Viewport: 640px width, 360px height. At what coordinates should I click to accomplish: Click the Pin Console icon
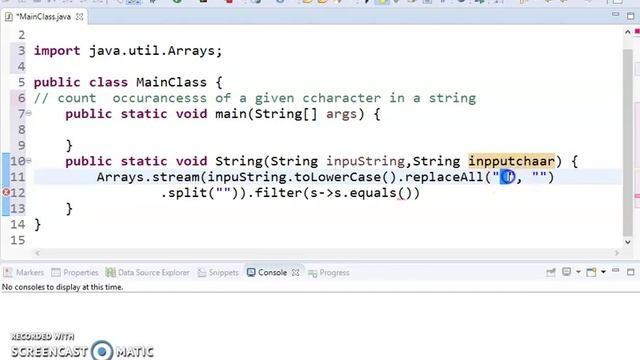point(551,272)
